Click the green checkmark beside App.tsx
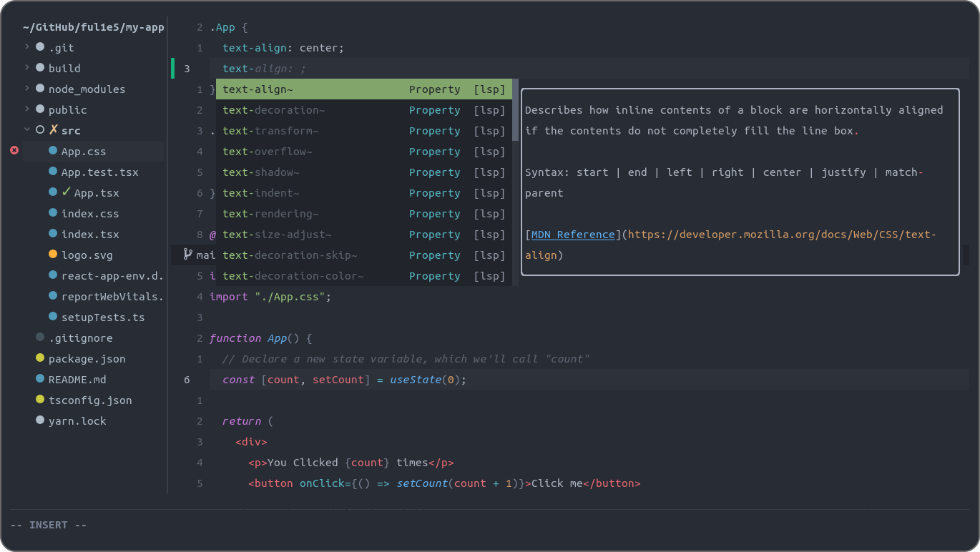This screenshot has width=980, height=552. pyautogui.click(x=67, y=192)
